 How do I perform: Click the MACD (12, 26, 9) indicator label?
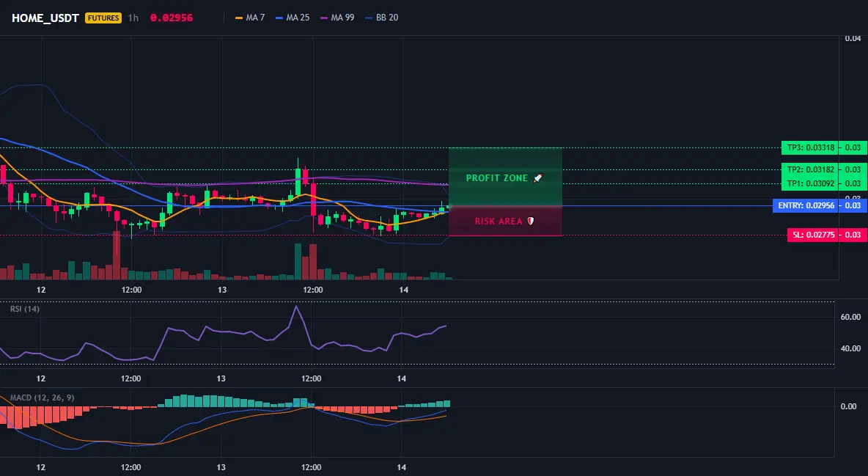pos(42,398)
